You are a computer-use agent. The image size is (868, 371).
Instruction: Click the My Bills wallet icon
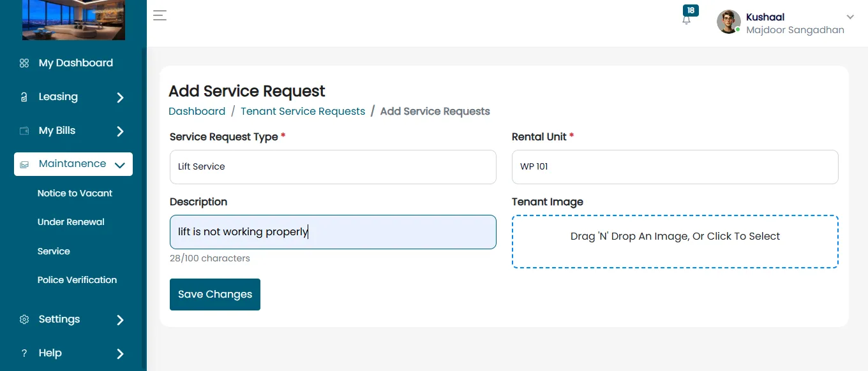[24, 131]
